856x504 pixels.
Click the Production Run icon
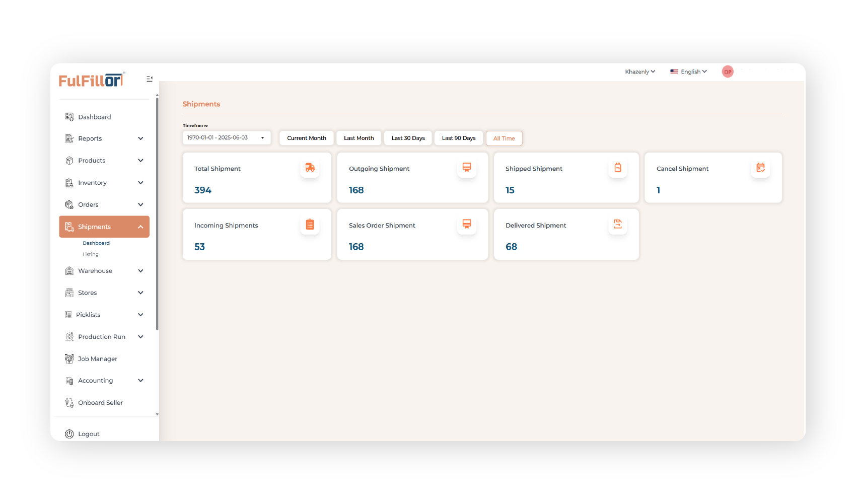point(69,337)
